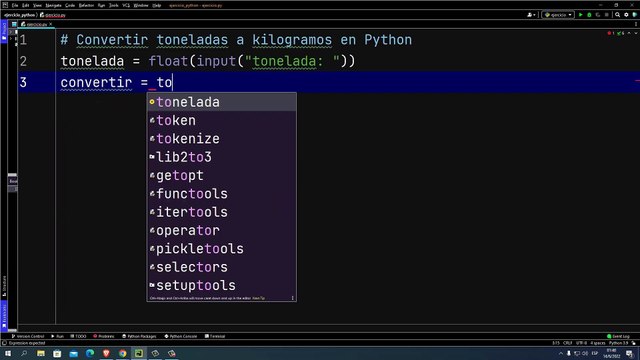The height and width of the screenshot is (360, 640).
Task: Run the ejercicio configuration with green play button
Action: pos(580,15)
